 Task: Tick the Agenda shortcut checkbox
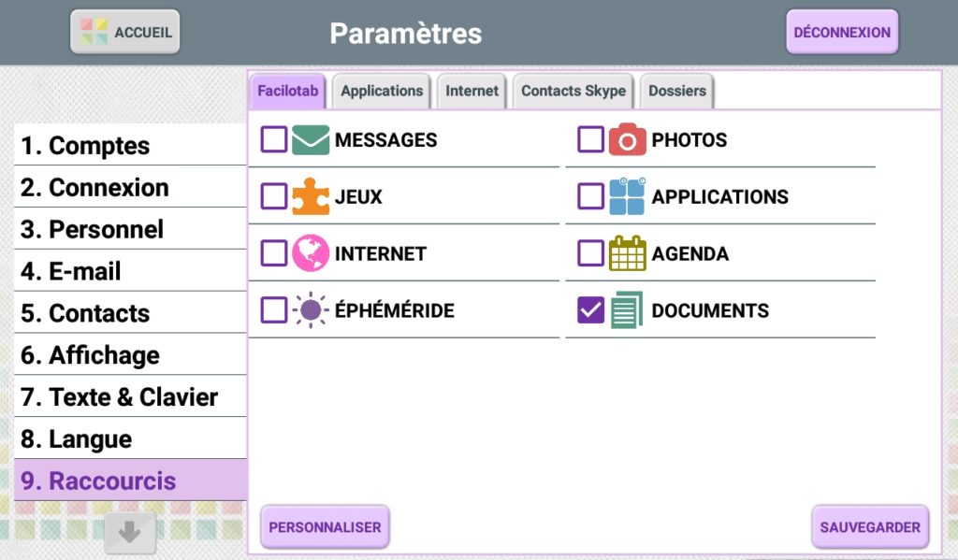591,253
